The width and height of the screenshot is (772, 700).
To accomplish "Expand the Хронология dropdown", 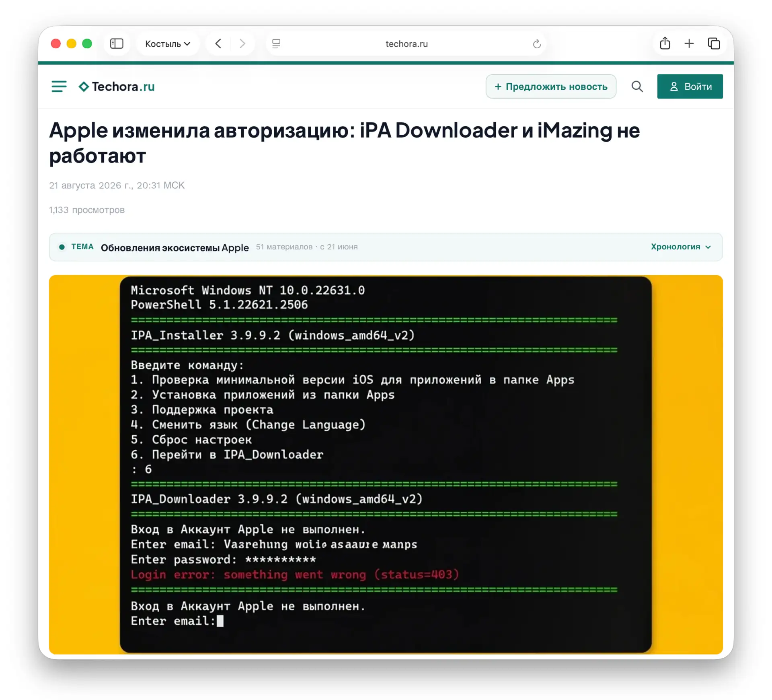I will [x=681, y=247].
